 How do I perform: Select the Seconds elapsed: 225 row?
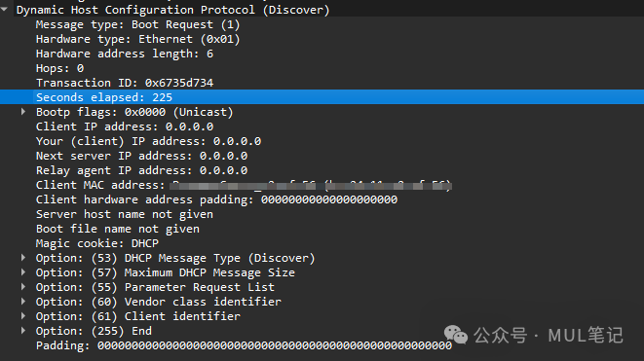[322, 97]
